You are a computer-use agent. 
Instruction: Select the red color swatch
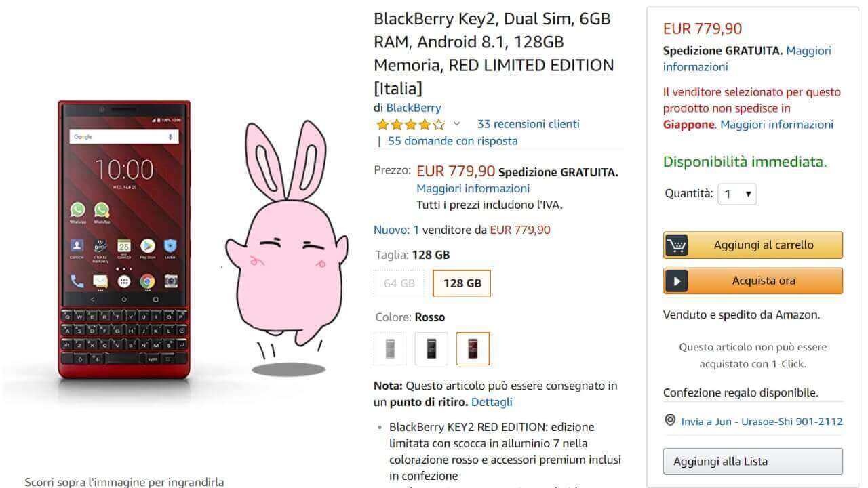coord(473,348)
